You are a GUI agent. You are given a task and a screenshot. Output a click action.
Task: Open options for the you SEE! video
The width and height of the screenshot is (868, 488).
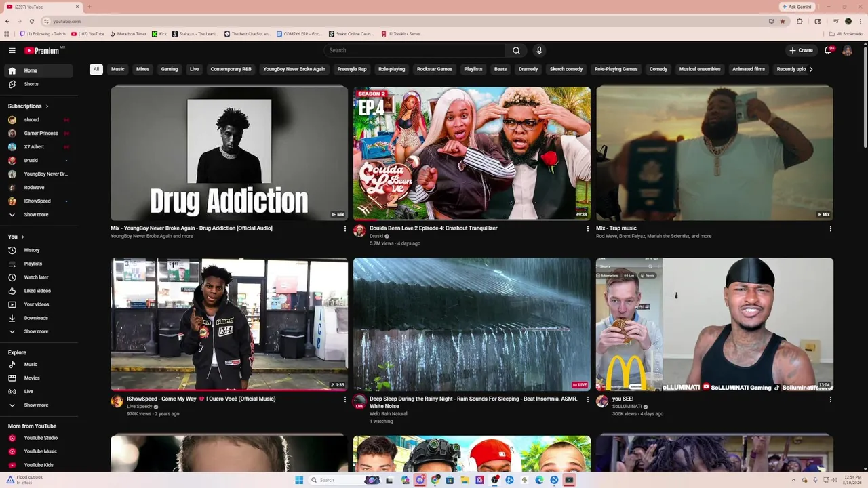tap(831, 400)
